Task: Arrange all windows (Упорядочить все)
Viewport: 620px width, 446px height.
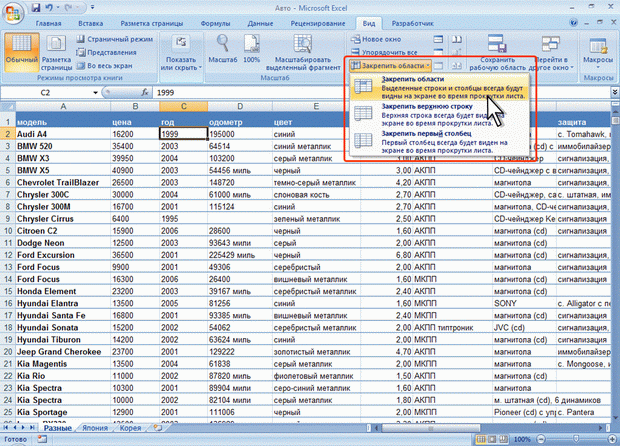Action: click(x=384, y=52)
